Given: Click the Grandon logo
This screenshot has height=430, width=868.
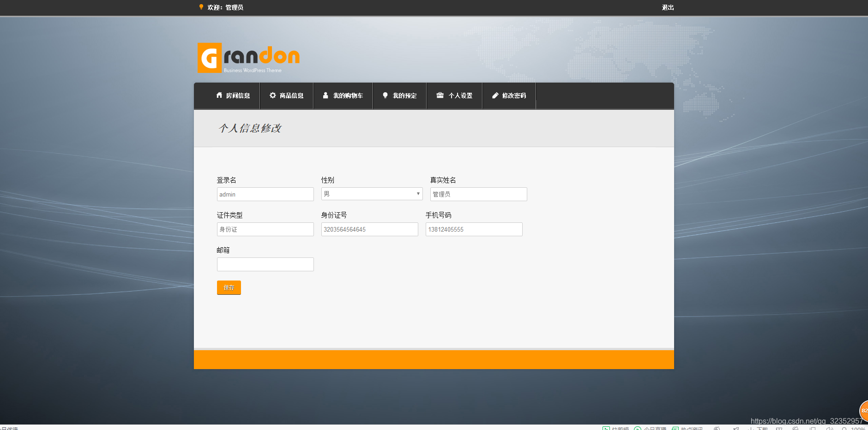Looking at the screenshot, I should 248,58.
